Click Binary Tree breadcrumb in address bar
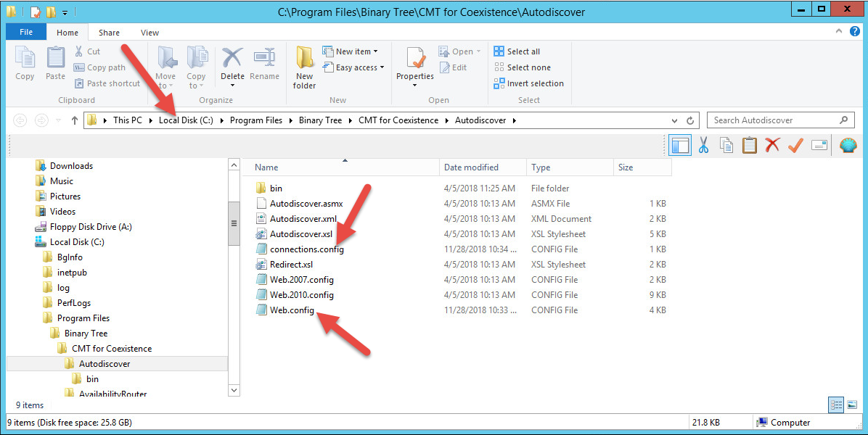The width and height of the screenshot is (868, 435). click(x=321, y=120)
